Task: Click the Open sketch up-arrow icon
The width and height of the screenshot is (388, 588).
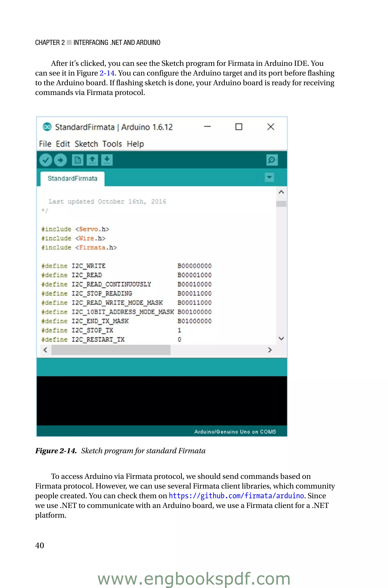Action: pos(92,160)
